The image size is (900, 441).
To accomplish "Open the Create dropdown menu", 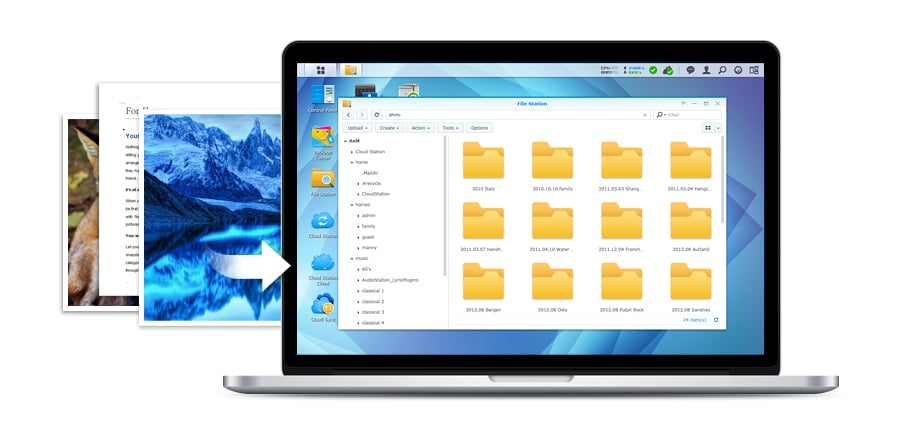I will pyautogui.click(x=389, y=128).
